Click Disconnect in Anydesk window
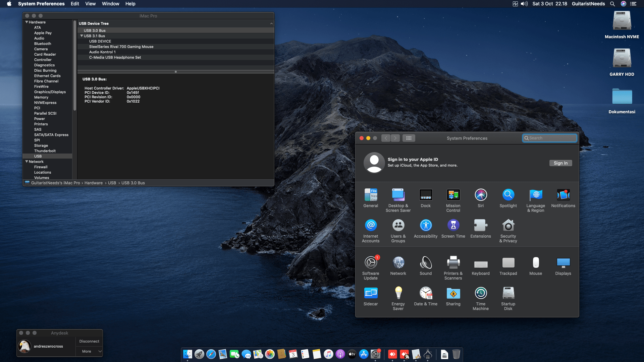Image resolution: width=644 pixels, height=362 pixels. pos(89,341)
